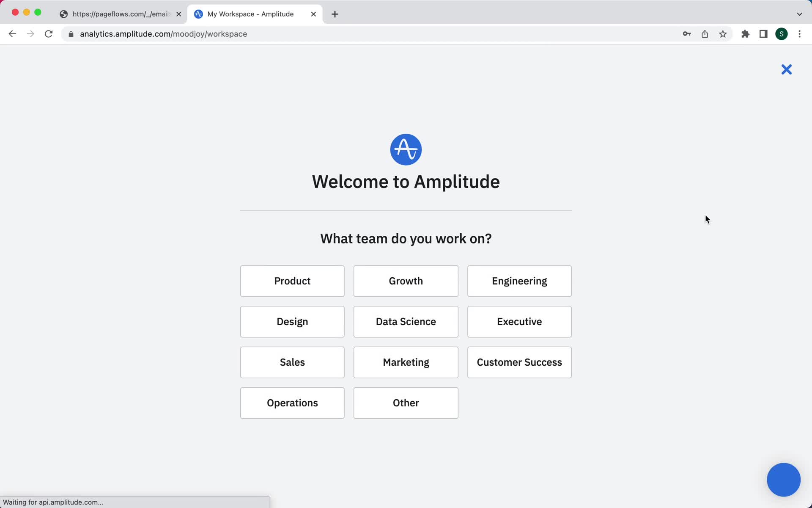Click the Support chat bubble button
Screen dimensions: 812x508
(784, 479)
